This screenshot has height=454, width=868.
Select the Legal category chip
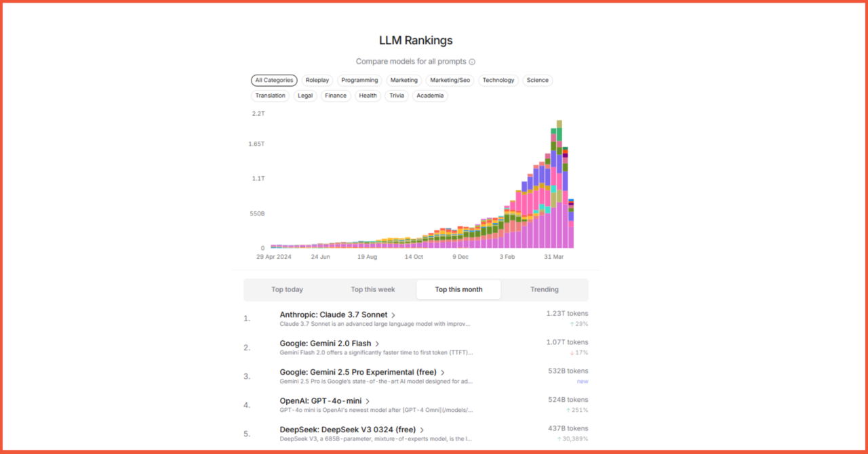click(x=305, y=96)
